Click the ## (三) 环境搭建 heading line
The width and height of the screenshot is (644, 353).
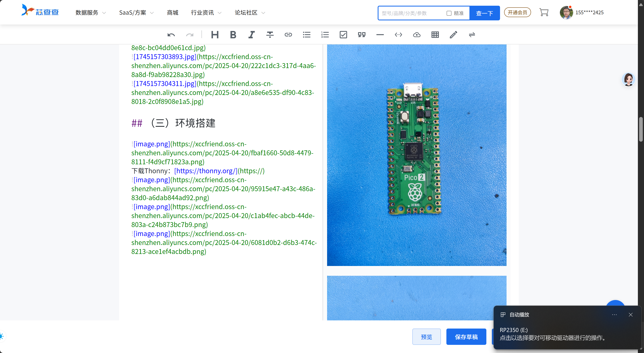(x=173, y=123)
